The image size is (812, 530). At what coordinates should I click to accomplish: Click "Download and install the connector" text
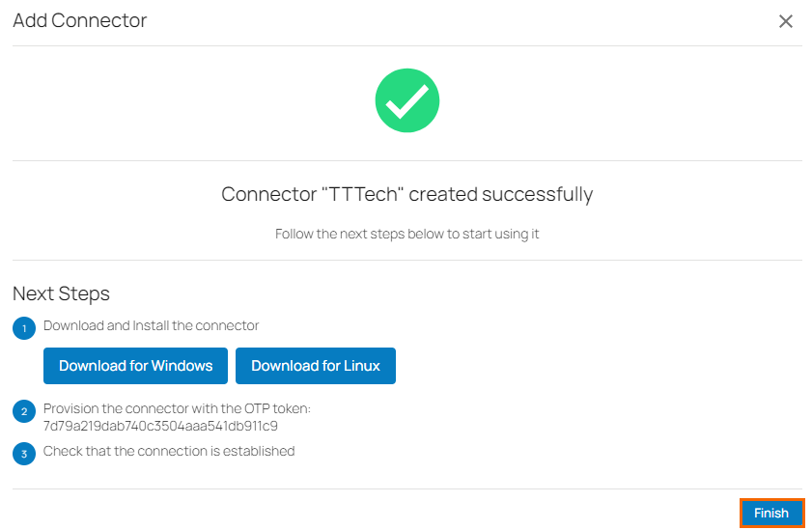(152, 325)
